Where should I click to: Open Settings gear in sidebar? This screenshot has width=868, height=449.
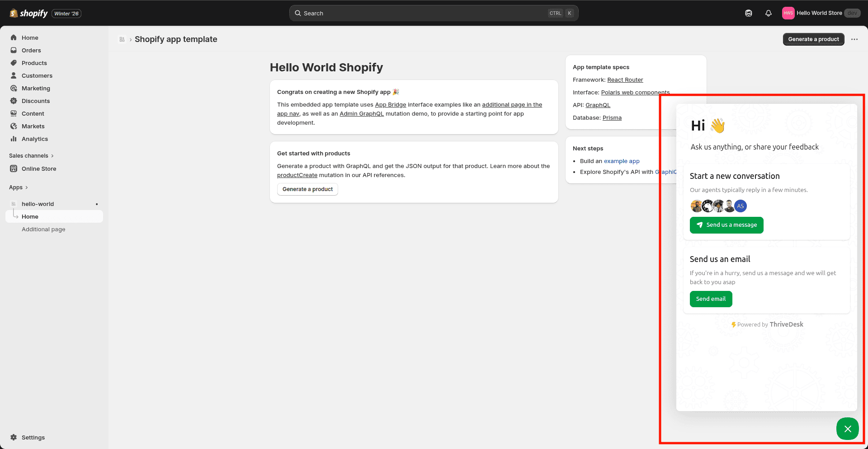coord(14,437)
